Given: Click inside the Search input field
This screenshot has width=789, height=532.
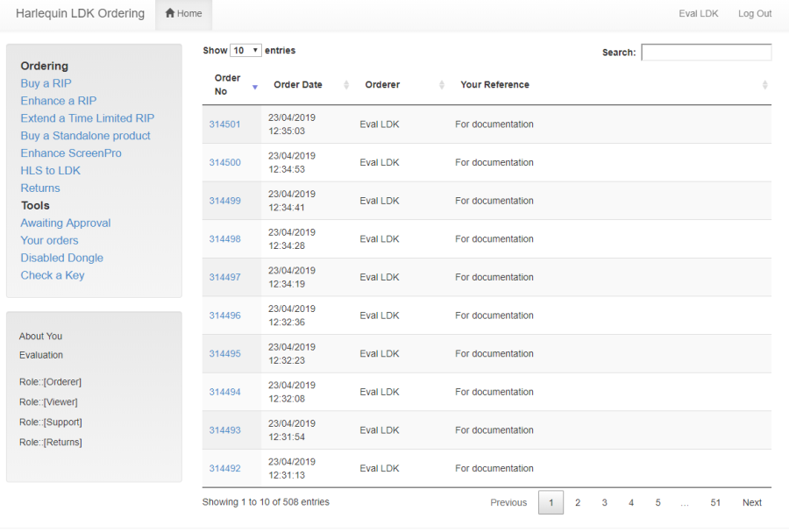Looking at the screenshot, I should pos(706,53).
